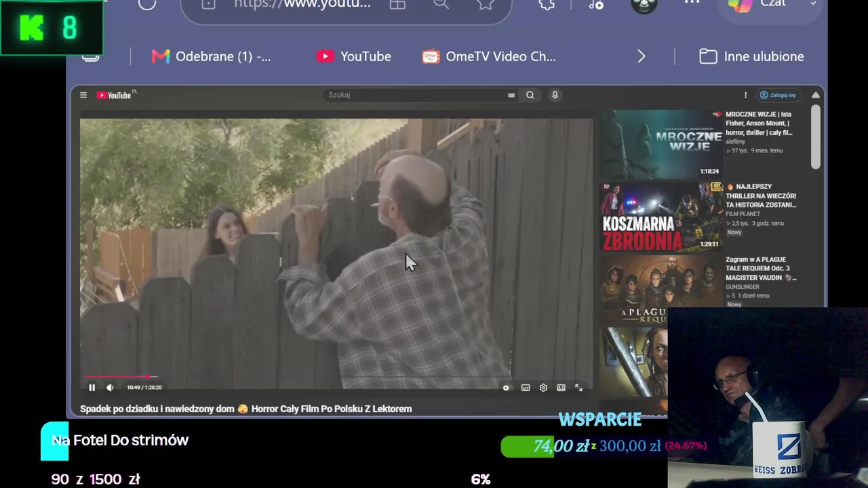Image resolution: width=868 pixels, height=488 pixels.
Task: Open the player settings gear
Action: 543,388
